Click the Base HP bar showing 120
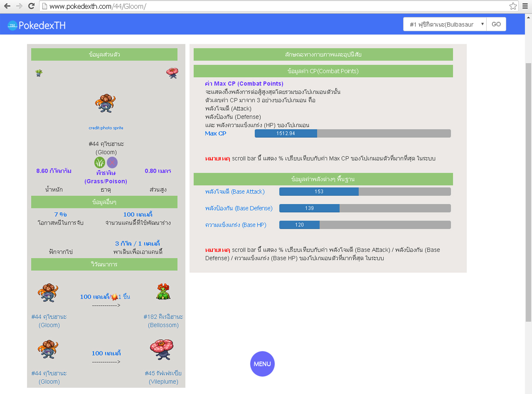The height and width of the screenshot is (394, 532). tap(365, 225)
